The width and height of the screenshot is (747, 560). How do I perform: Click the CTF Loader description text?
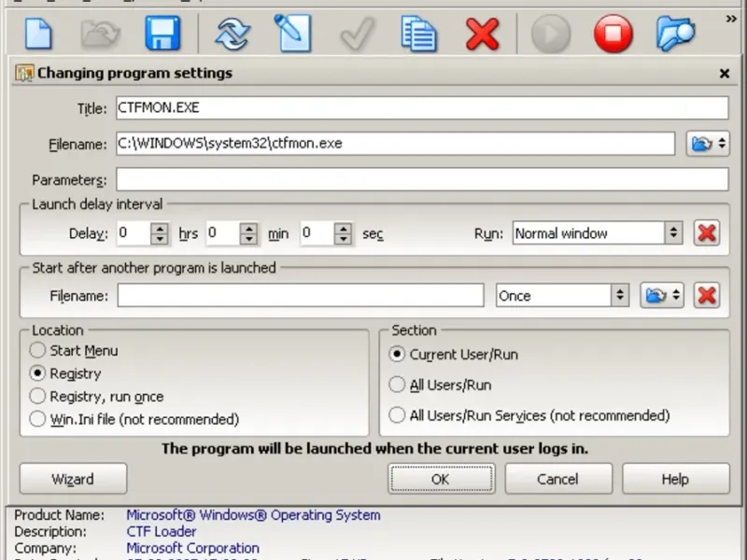(x=162, y=531)
